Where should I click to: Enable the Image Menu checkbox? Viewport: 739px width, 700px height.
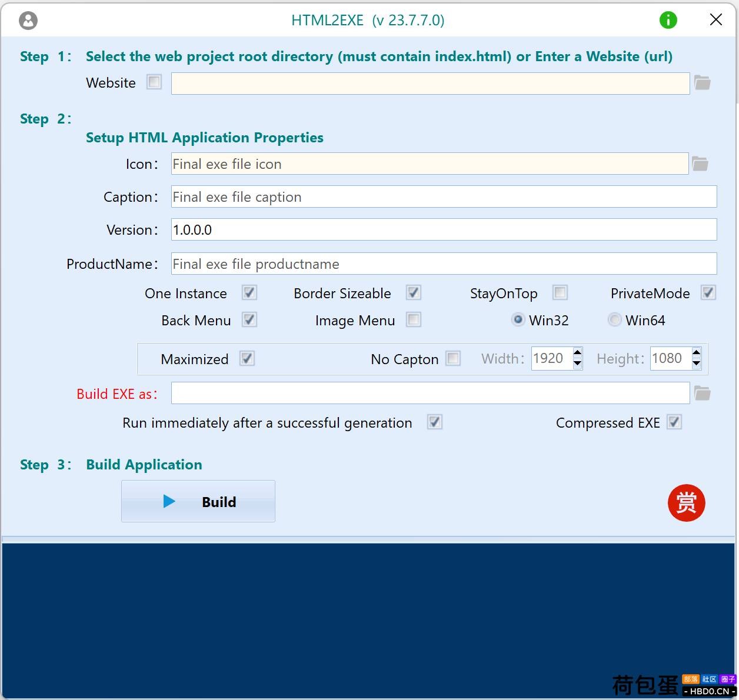tap(414, 319)
